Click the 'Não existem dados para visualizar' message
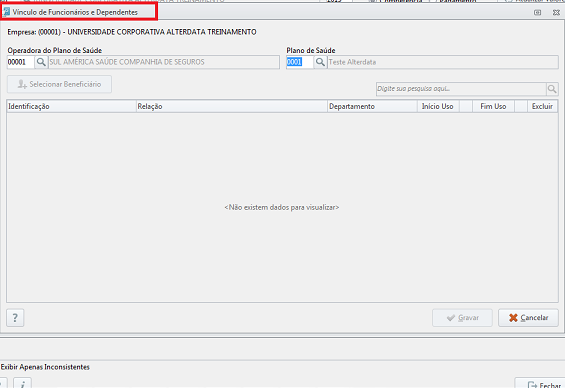 click(x=282, y=208)
